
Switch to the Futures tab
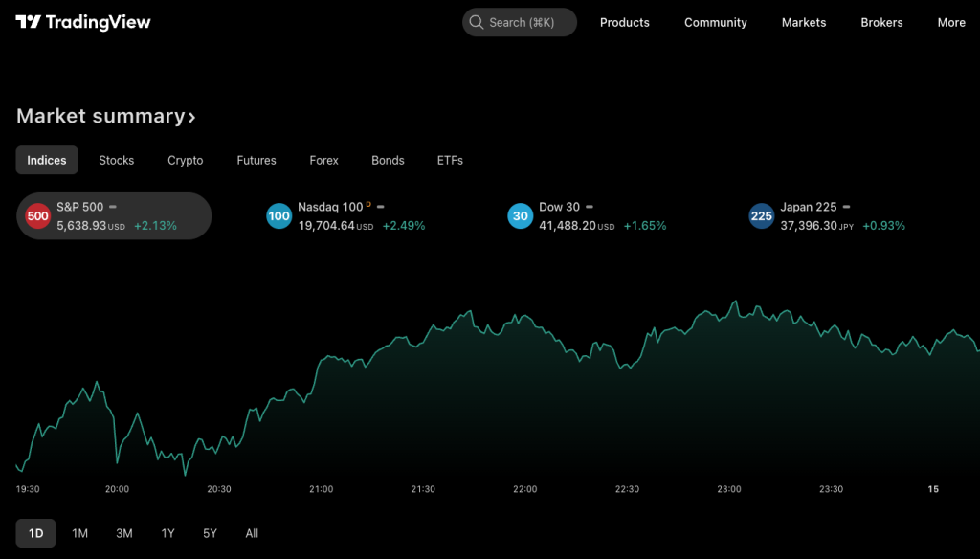[256, 160]
